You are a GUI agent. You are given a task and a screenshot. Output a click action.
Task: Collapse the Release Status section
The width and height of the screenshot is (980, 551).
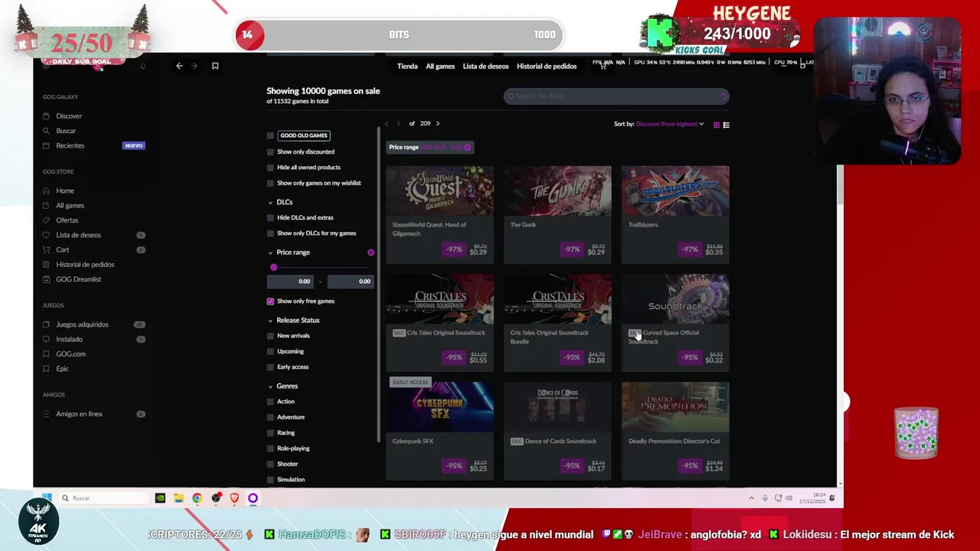point(270,321)
